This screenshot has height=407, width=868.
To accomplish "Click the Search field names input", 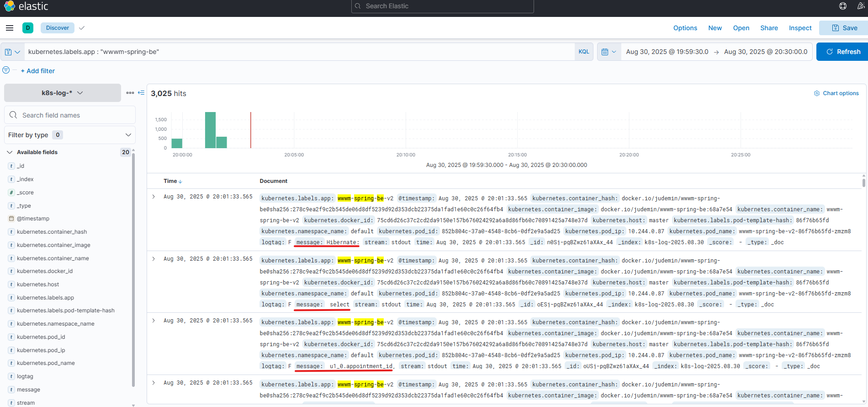I will click(70, 115).
